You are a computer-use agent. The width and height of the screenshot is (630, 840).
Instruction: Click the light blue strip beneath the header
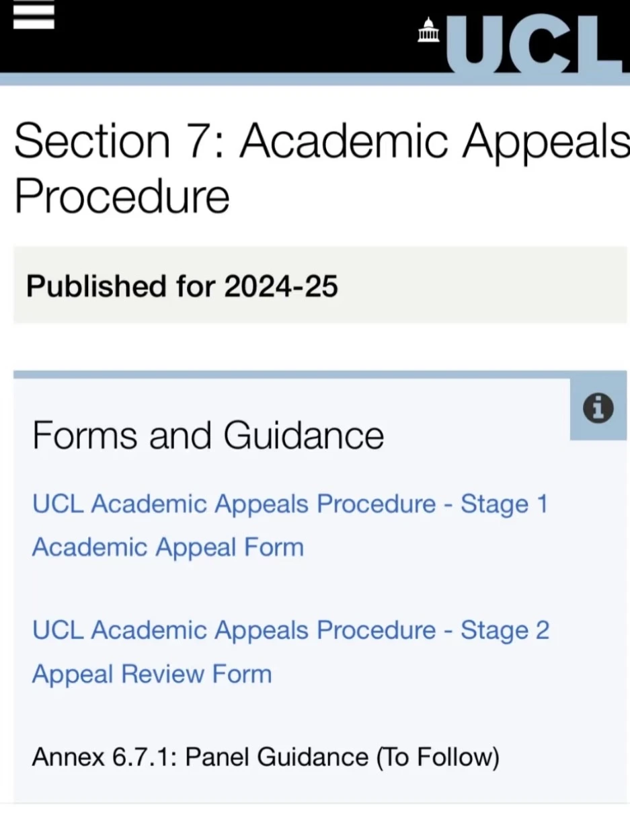click(x=315, y=79)
